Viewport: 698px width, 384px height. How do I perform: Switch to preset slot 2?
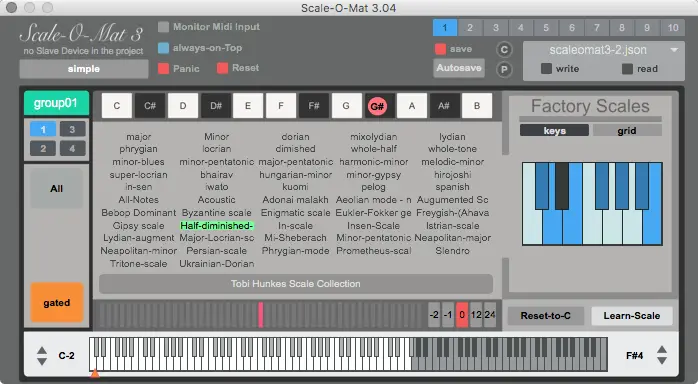click(470, 28)
